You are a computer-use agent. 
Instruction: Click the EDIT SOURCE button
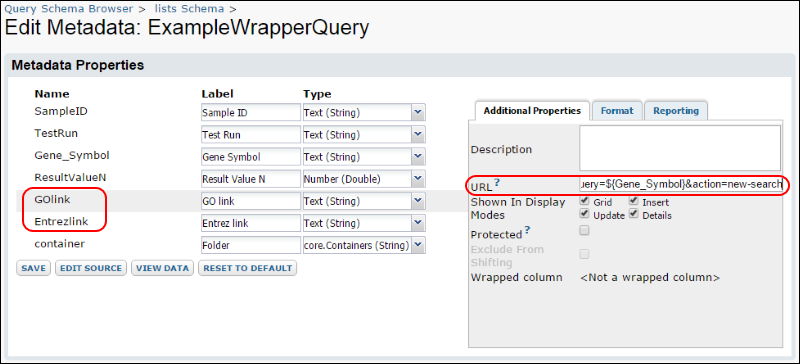click(x=91, y=268)
